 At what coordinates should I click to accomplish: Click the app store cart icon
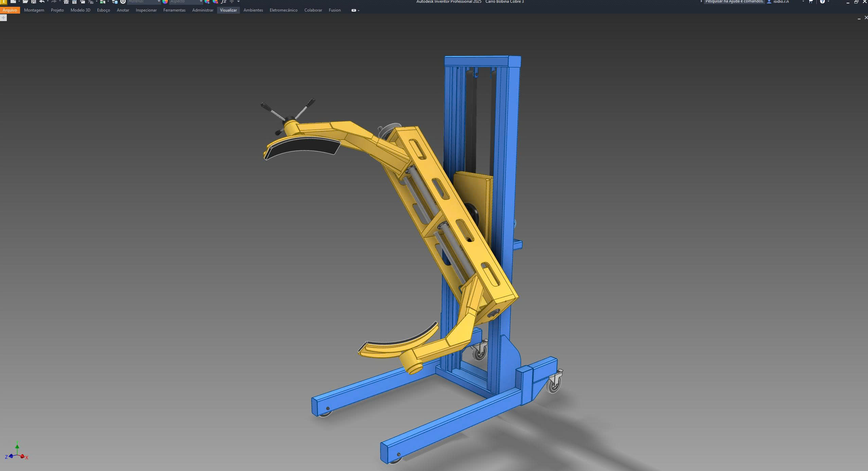pyautogui.click(x=811, y=2)
